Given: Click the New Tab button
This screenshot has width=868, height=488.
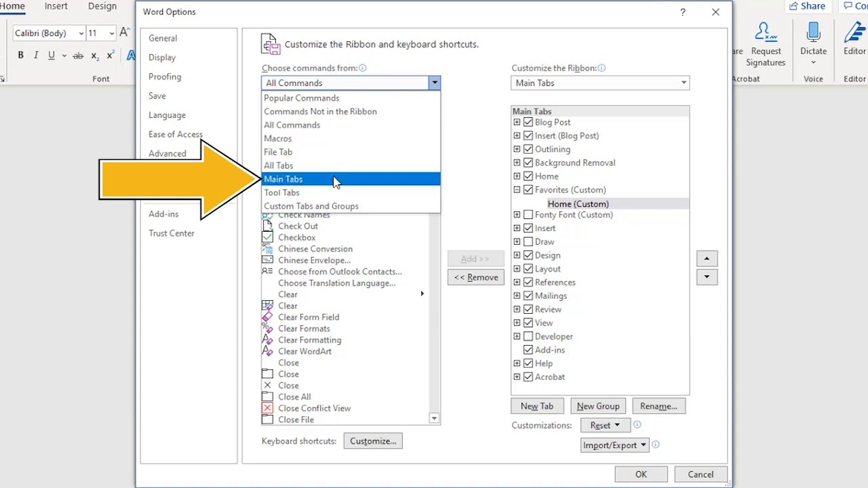Looking at the screenshot, I should pos(537,406).
